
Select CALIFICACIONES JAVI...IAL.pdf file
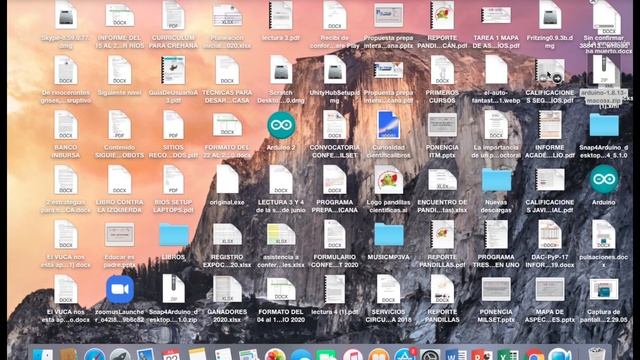point(550,180)
